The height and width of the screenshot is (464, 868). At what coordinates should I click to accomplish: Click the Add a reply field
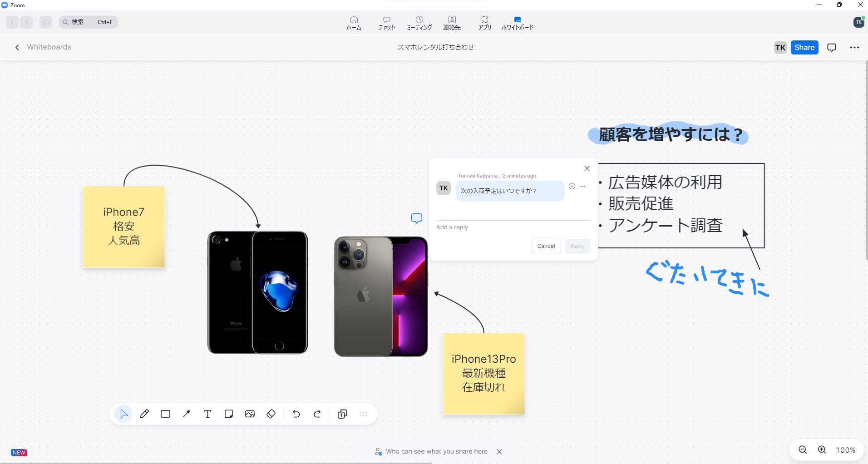pyautogui.click(x=513, y=227)
